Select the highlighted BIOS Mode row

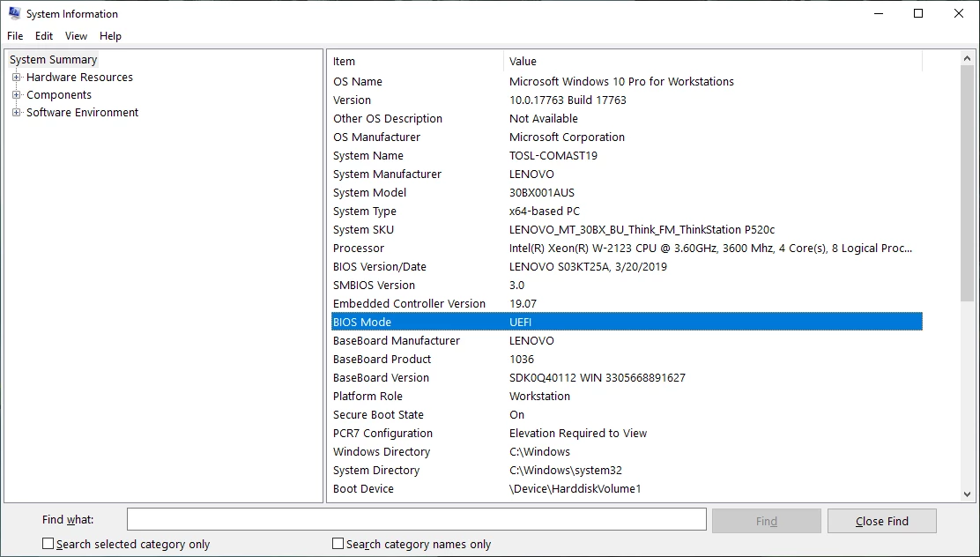tap(625, 322)
